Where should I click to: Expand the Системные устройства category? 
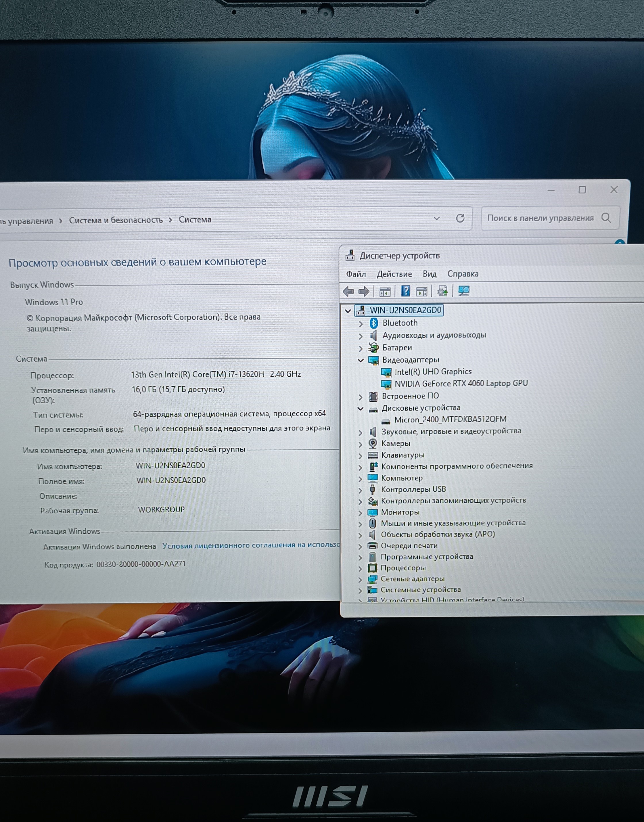click(360, 591)
